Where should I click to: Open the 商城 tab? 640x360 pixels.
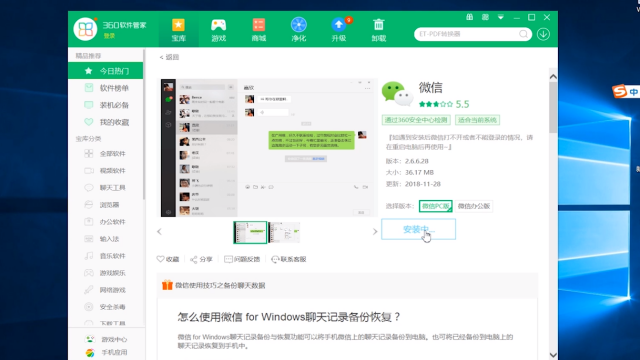tap(258, 30)
